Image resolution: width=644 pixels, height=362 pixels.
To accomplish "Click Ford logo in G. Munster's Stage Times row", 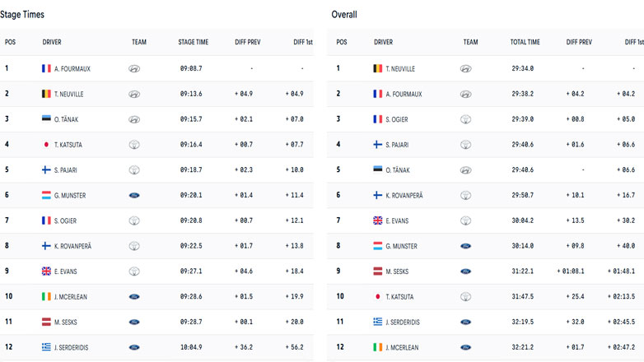I will [x=134, y=196].
